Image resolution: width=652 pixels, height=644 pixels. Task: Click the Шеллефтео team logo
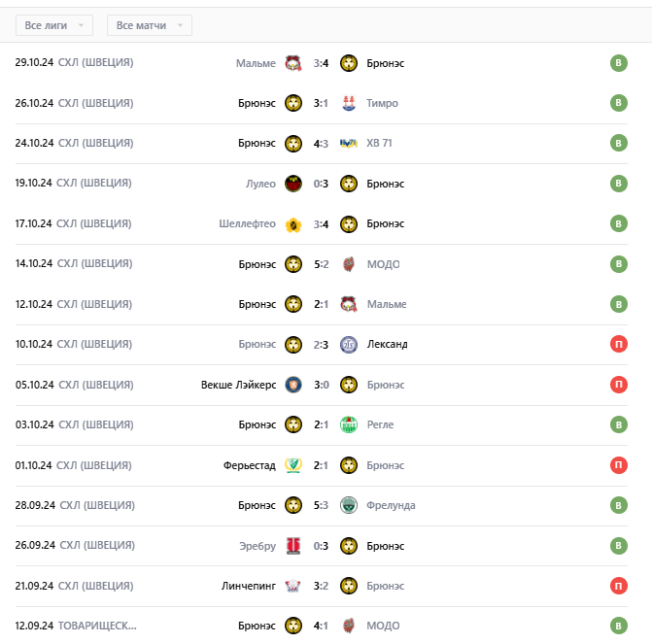pos(293,224)
